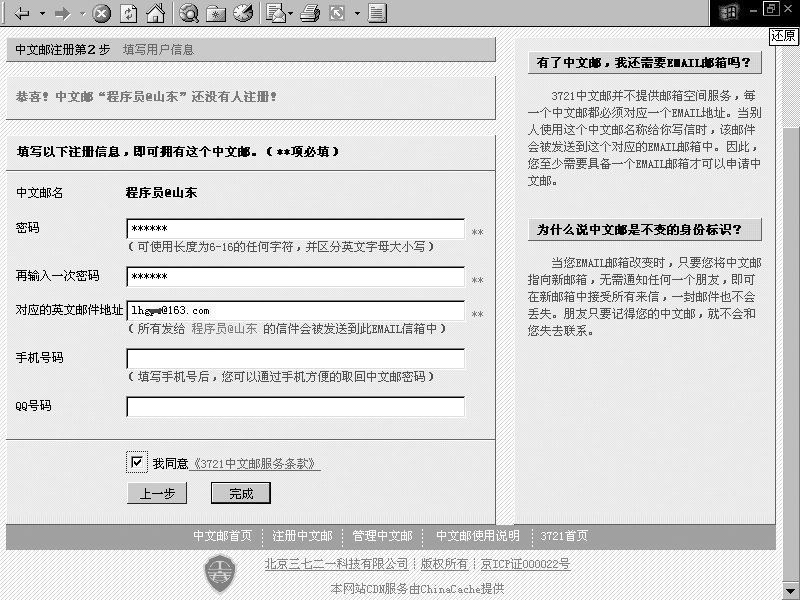Open the History icon

[x=243, y=13]
